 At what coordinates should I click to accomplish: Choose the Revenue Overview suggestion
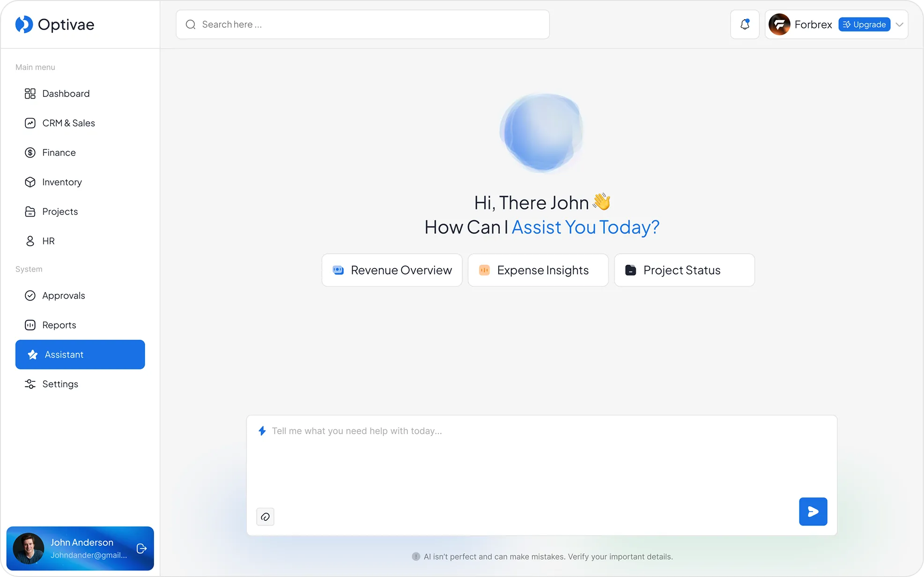coord(392,270)
